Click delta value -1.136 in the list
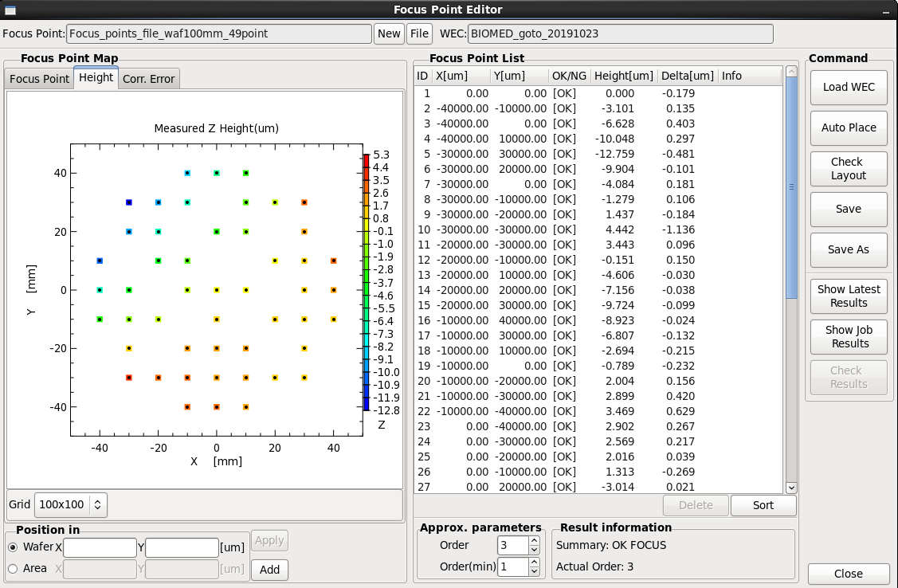 point(678,229)
